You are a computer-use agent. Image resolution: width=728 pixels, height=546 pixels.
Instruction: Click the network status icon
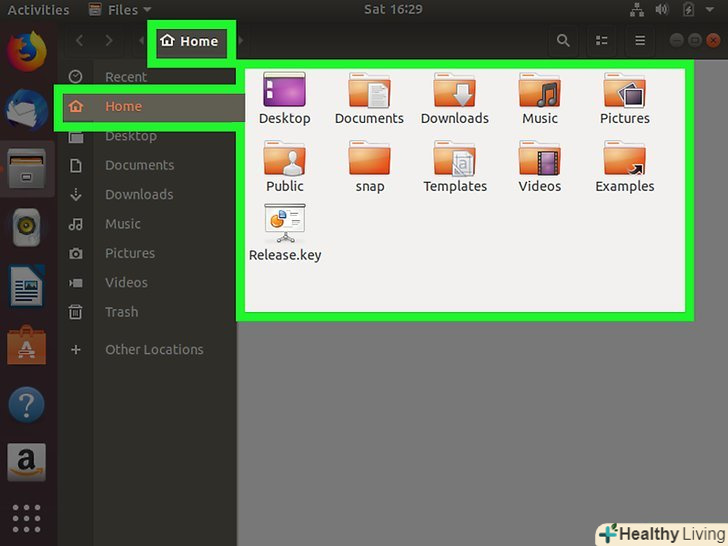pyautogui.click(x=637, y=10)
